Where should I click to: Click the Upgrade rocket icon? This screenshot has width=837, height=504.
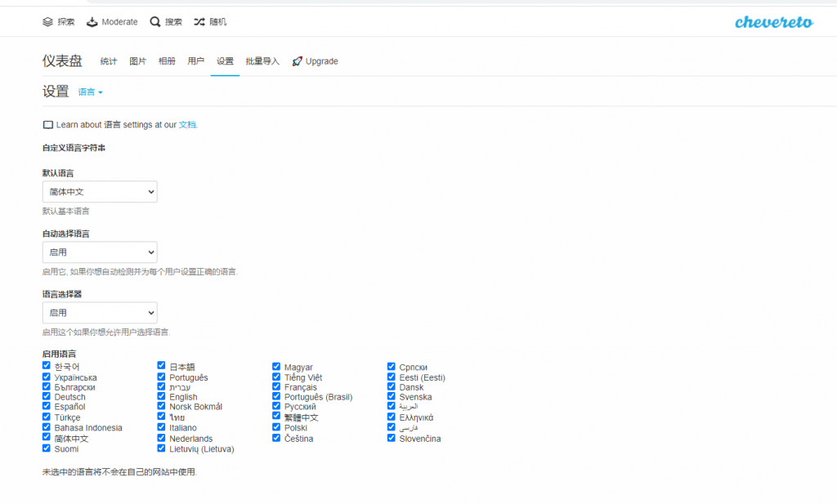point(297,61)
